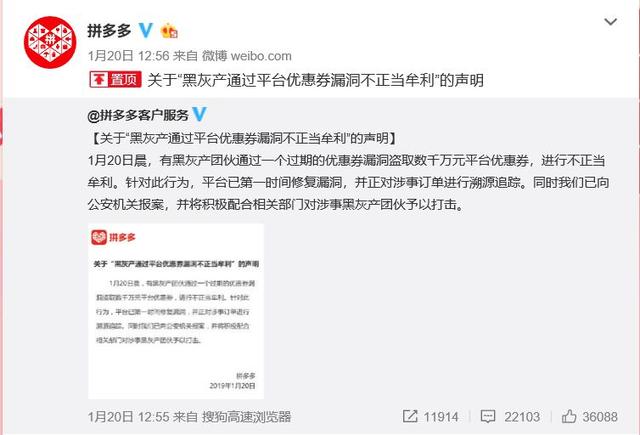
Task: Open the attached statement image thumbnail
Action: [176, 311]
